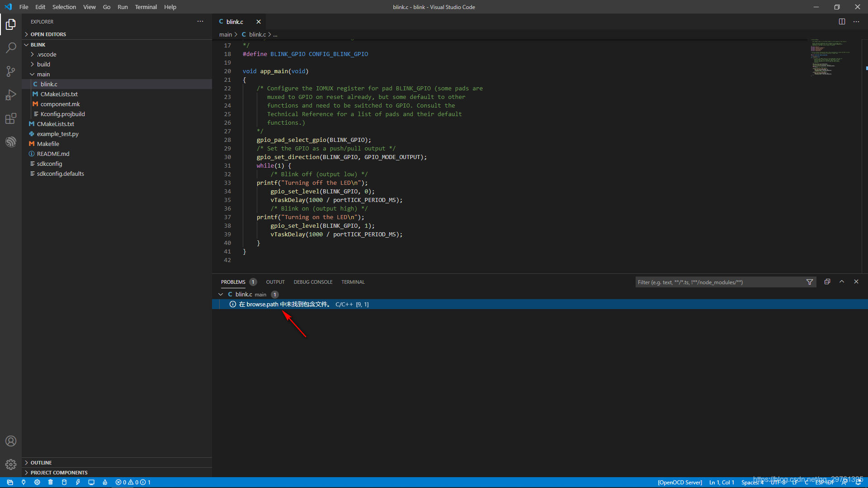The width and height of the screenshot is (868, 488).
Task: Expand the build folder
Action: click(x=117, y=64)
